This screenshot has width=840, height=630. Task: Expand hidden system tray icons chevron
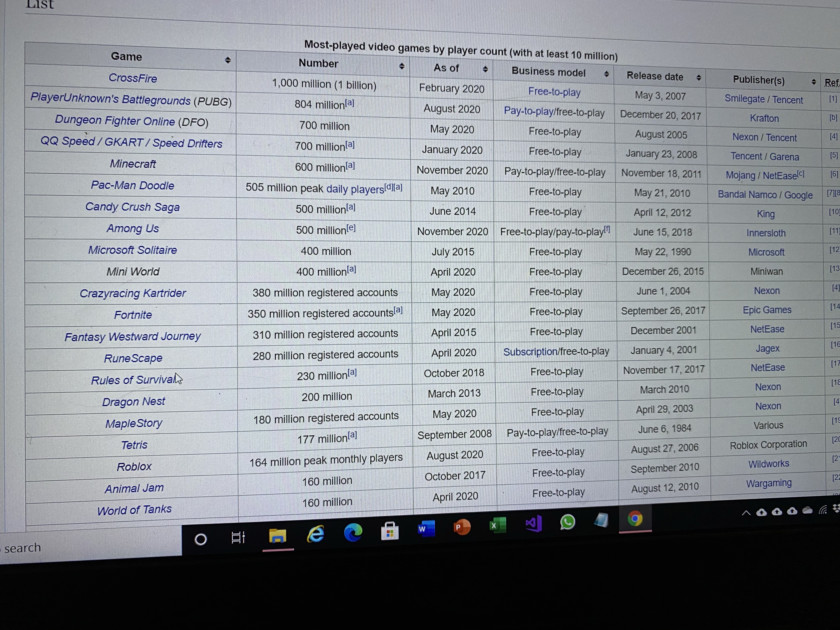(746, 513)
